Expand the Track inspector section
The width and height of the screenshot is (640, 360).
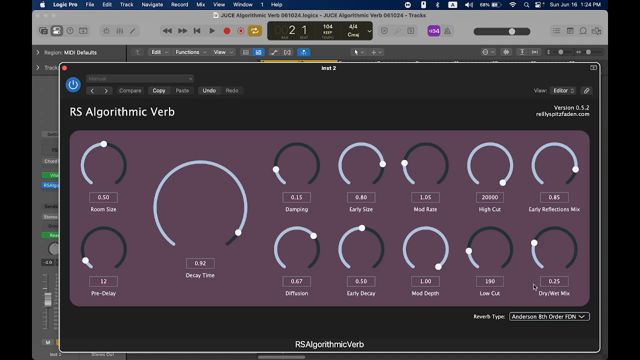click(x=38, y=67)
